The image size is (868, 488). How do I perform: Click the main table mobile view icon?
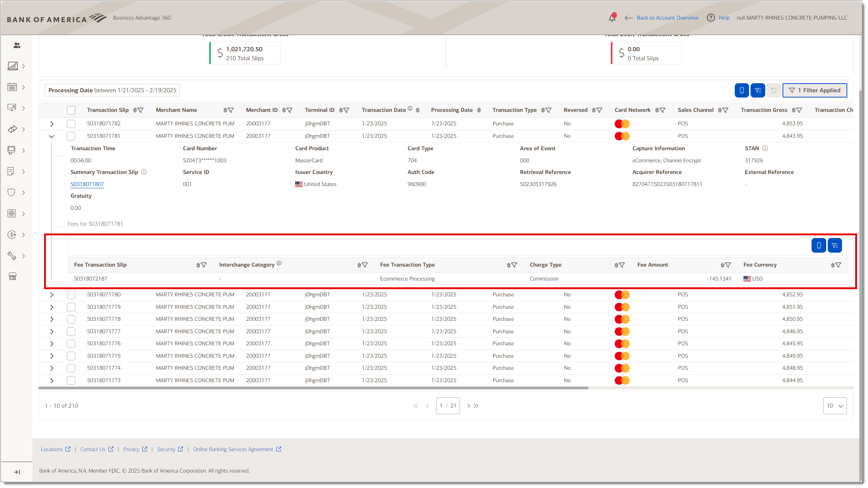pos(742,90)
